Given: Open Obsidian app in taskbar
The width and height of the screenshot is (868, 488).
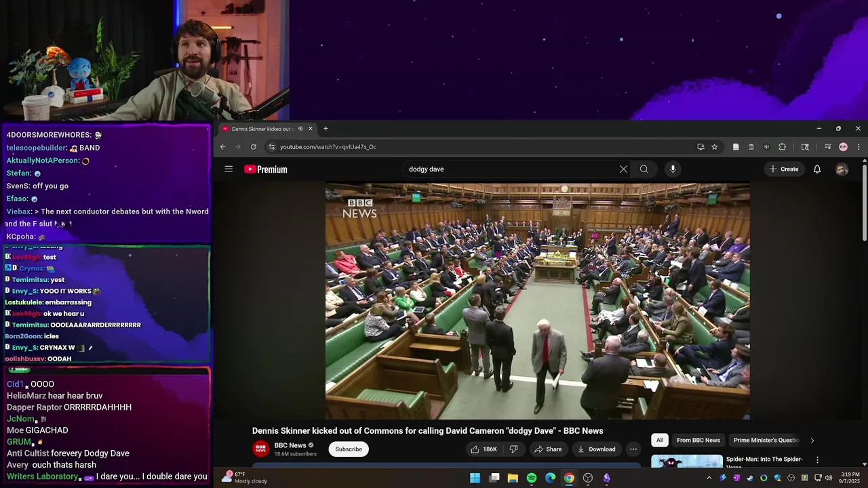Looking at the screenshot, I should [607, 478].
